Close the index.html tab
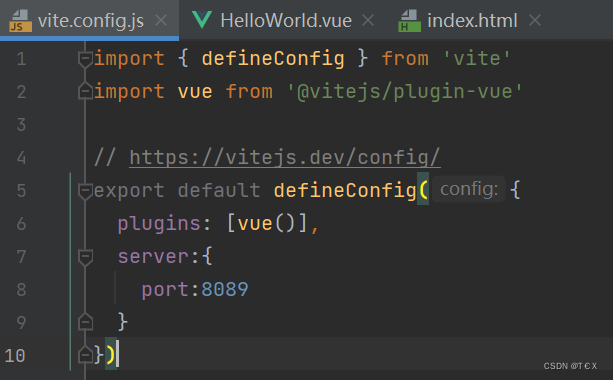The image size is (613, 380). [535, 20]
